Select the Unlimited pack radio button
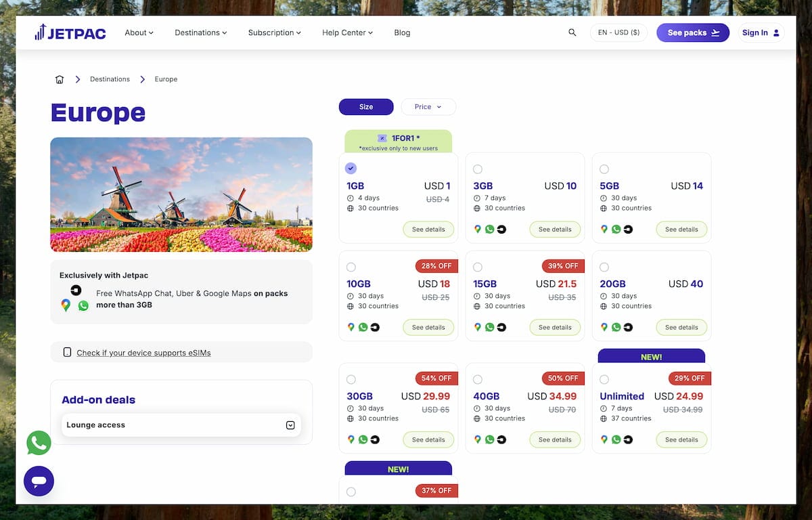Image resolution: width=812 pixels, height=520 pixels. click(604, 380)
